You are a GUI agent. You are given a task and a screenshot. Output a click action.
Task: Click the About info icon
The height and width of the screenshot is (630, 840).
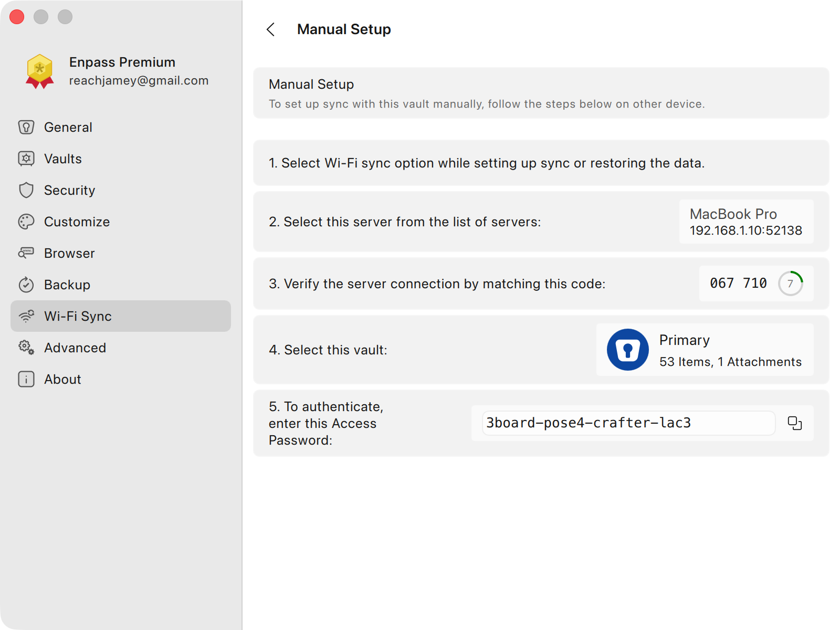coord(26,379)
